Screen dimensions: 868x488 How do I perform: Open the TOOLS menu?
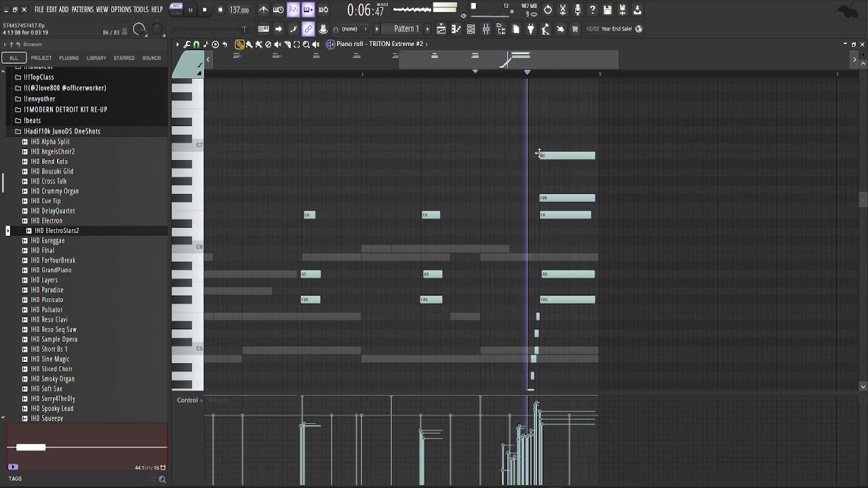click(x=140, y=9)
